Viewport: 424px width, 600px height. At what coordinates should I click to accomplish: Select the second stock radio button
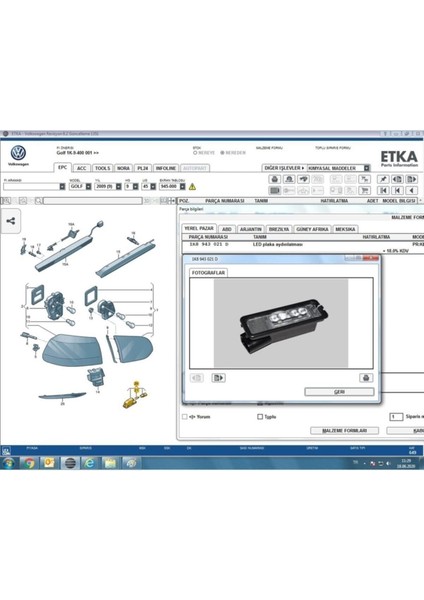click(222, 153)
